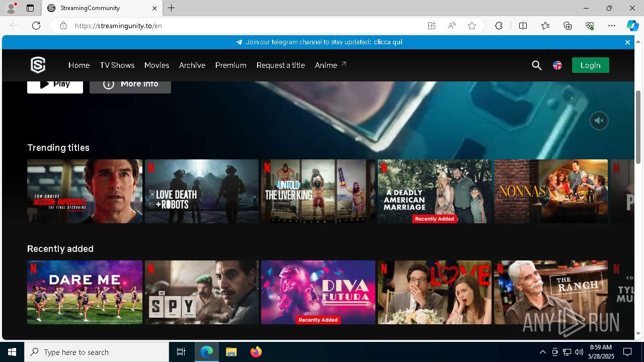The height and width of the screenshot is (362, 644).
Task: Open Browser essentials heart icon
Action: [x=590, y=26]
